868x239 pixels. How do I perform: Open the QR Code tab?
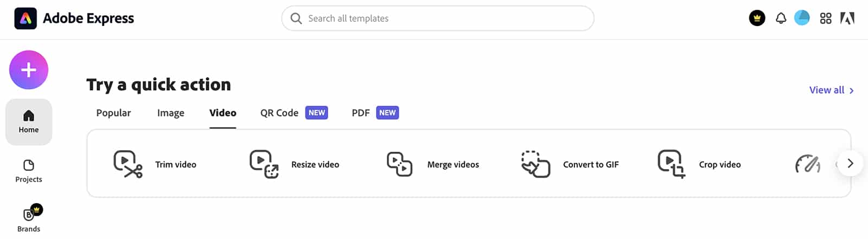coord(279,113)
